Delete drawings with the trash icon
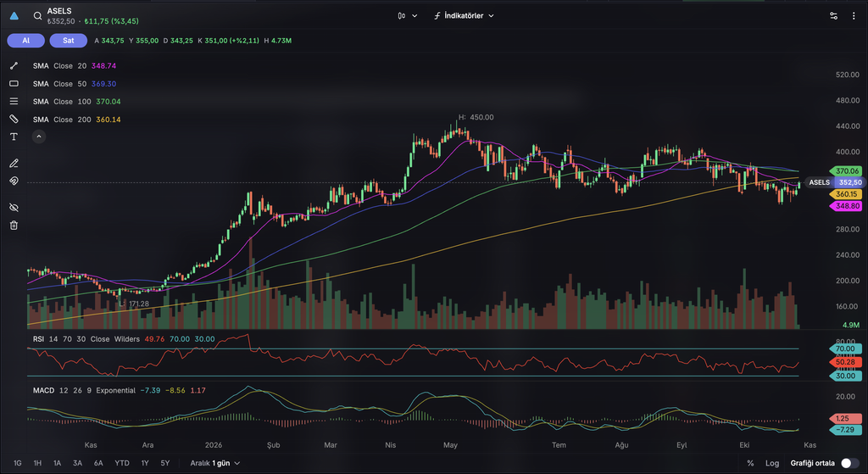Viewport: 868px width, 474px height. 14,226
